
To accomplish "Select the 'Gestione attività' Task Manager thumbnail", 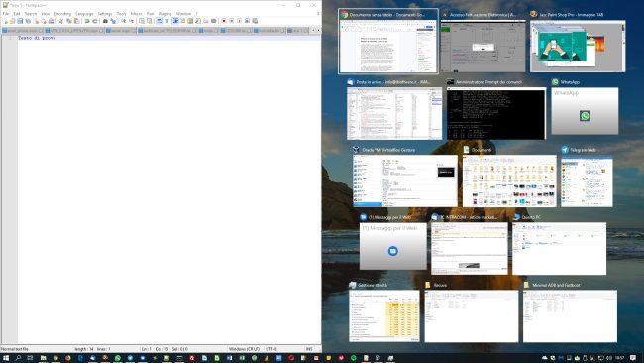I will tap(384, 315).
